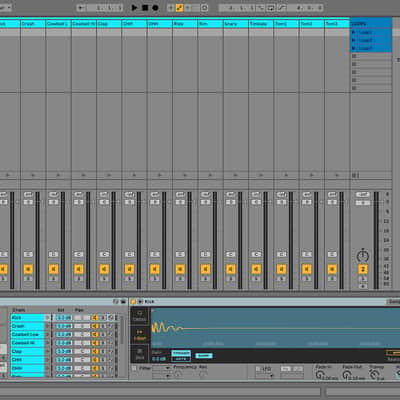Open the LFO waveform dropdown
The width and height of the screenshot is (400, 400).
click(265, 376)
